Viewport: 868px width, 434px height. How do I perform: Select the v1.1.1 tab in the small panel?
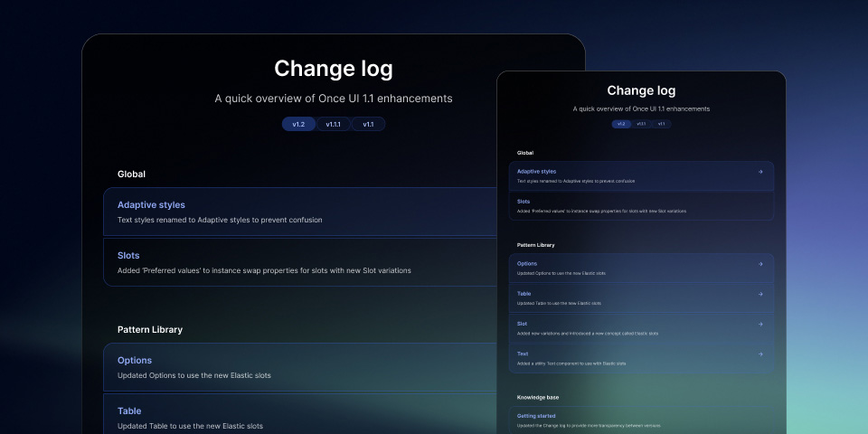[641, 124]
